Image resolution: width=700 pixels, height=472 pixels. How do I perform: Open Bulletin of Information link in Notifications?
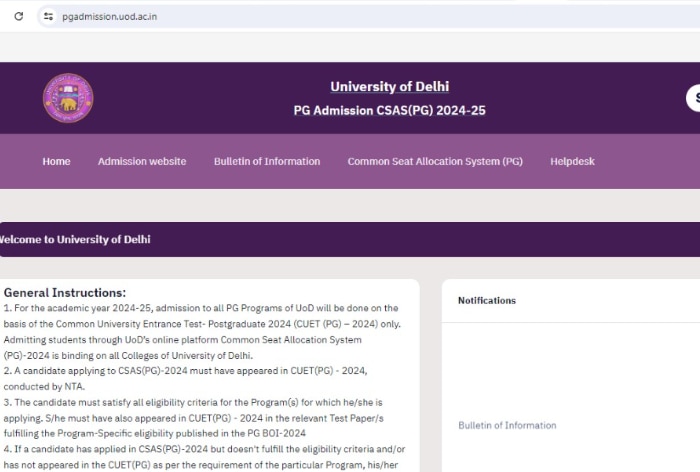(x=507, y=425)
